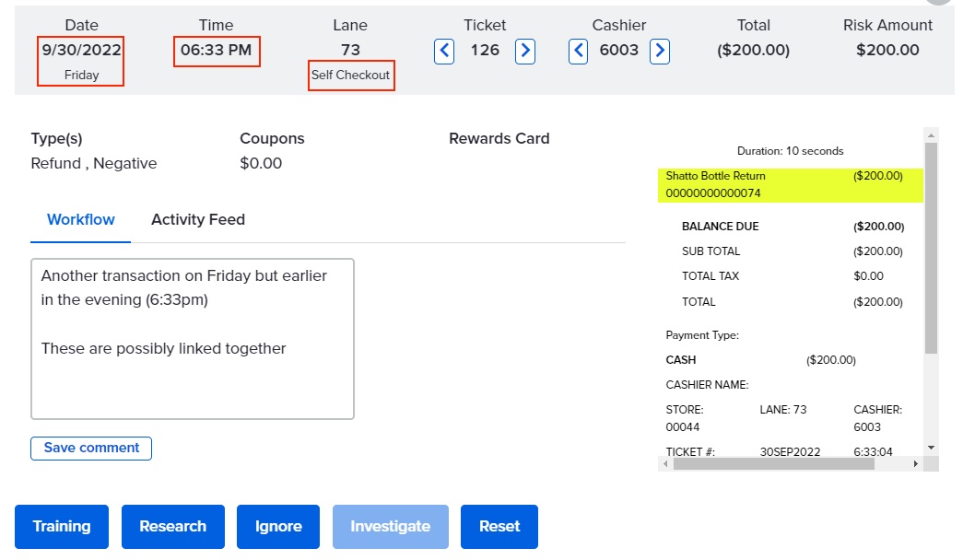963x560 pixels.
Task: Click the receipt vertical scrollbar thumb
Action: click(x=931, y=249)
